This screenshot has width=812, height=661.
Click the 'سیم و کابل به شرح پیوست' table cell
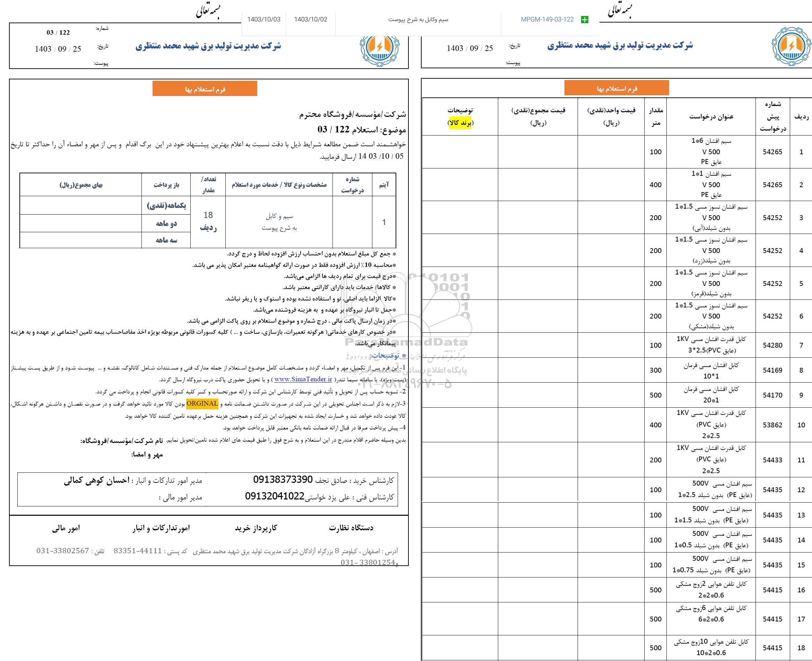279,222
